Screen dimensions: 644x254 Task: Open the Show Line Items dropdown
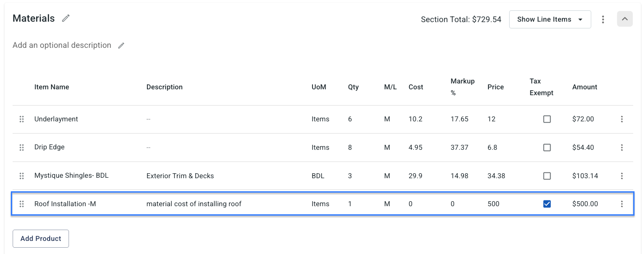pos(550,19)
